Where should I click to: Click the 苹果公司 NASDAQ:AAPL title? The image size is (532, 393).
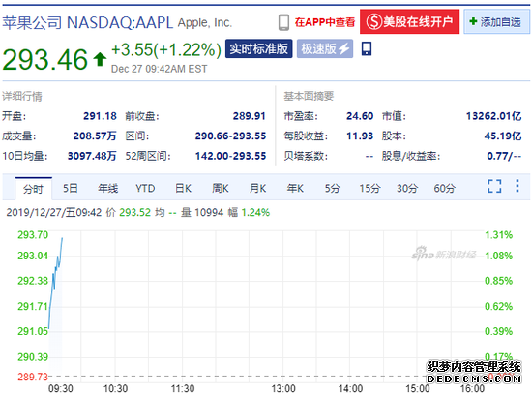point(87,23)
